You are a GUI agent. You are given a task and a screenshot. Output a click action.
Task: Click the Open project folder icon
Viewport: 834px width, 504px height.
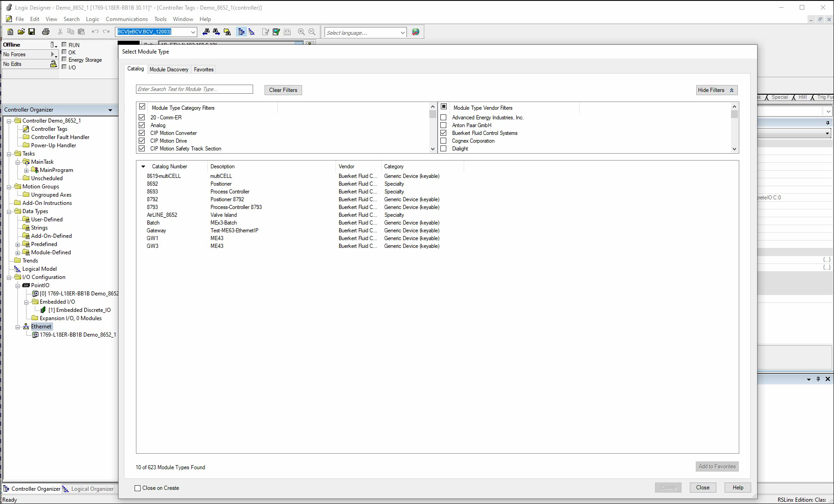click(21, 32)
